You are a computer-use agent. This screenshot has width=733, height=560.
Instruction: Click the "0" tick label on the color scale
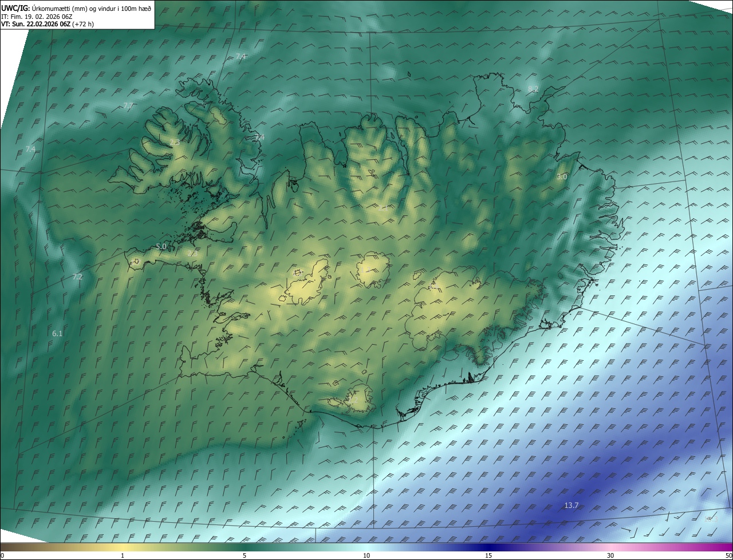point(2,555)
